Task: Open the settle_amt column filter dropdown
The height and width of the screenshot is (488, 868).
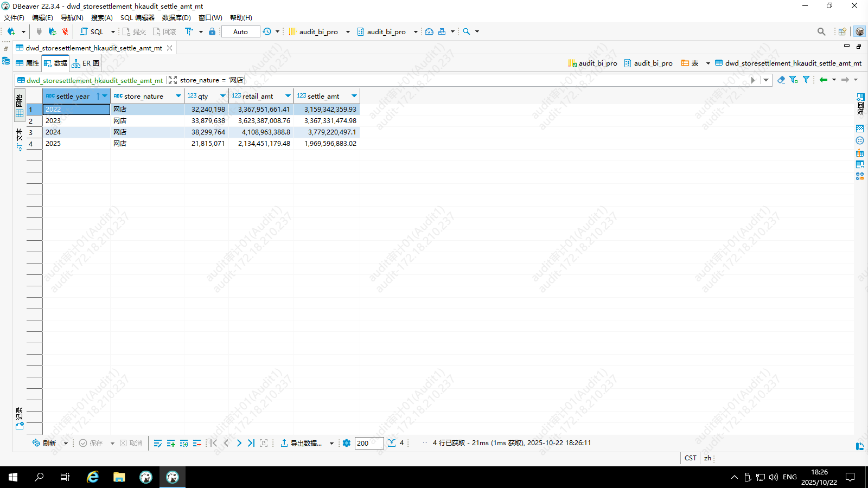Action: pos(354,96)
